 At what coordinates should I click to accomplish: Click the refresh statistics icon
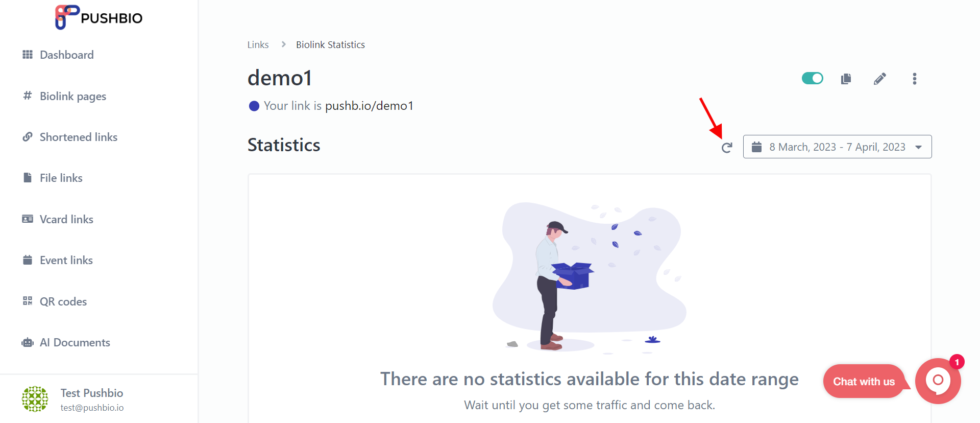(x=727, y=148)
